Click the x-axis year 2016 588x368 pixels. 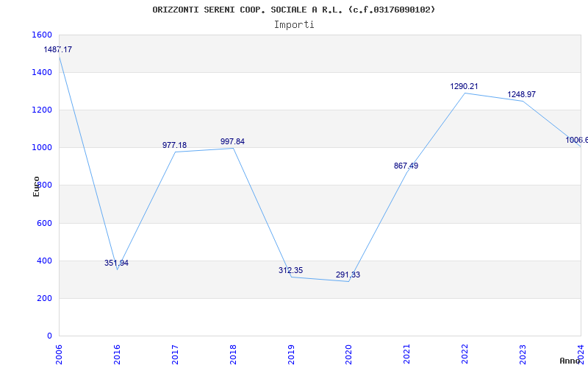(117, 354)
